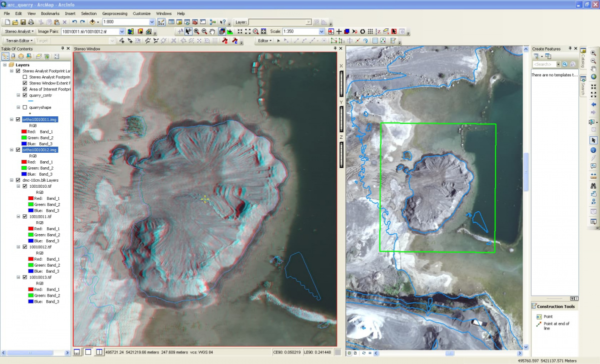Open the Stereo Scale 1:350 dropdown

click(x=321, y=31)
